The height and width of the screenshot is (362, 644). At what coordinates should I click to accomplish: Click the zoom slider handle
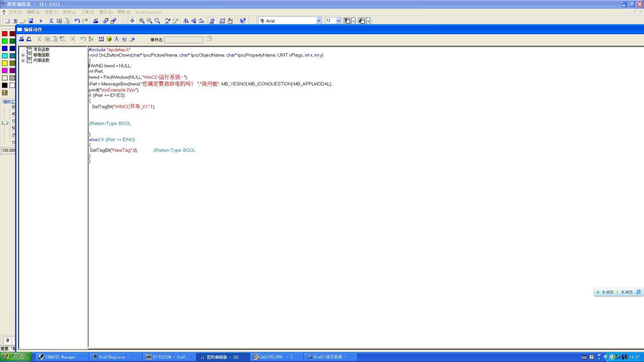5,123
